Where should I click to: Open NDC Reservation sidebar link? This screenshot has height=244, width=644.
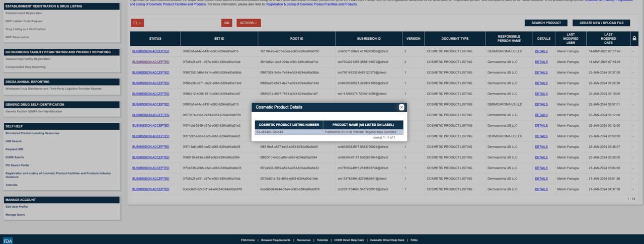(x=17, y=37)
